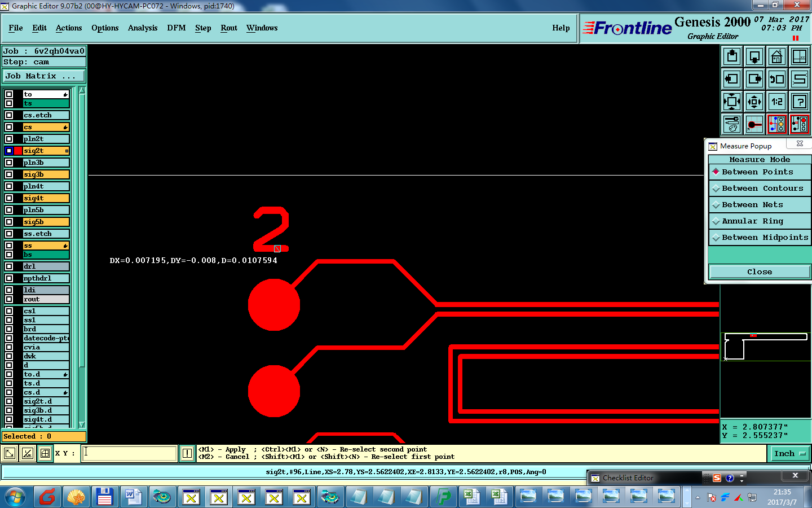This screenshot has width=812, height=508.
Task: Close the Measure Popup with Close button
Action: click(760, 271)
